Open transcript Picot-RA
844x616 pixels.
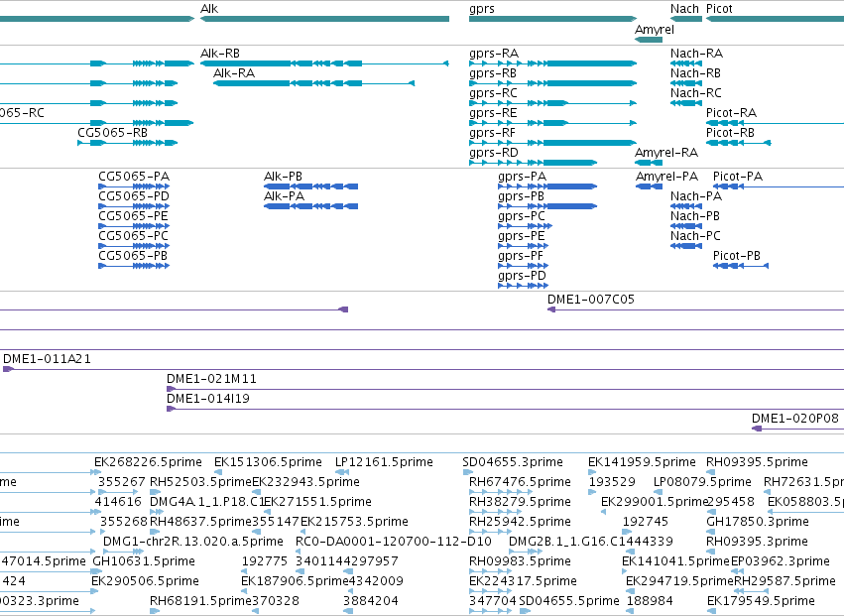point(732,113)
